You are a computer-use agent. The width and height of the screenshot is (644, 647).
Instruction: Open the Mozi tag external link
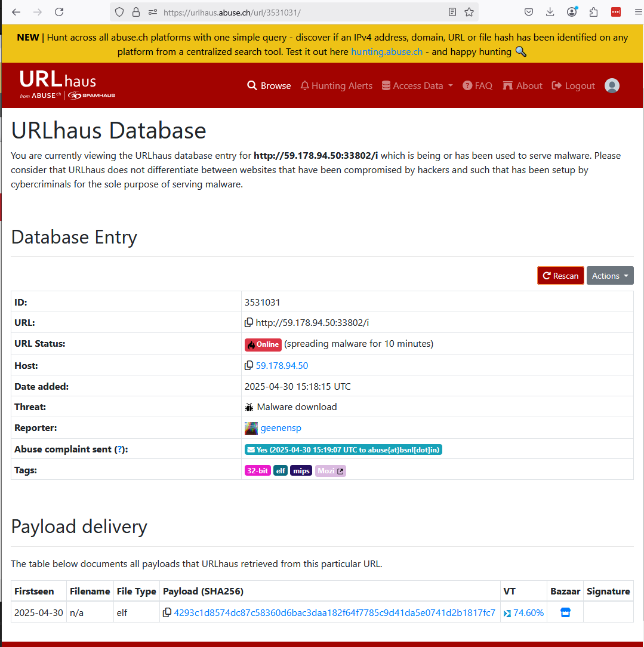[331, 471]
